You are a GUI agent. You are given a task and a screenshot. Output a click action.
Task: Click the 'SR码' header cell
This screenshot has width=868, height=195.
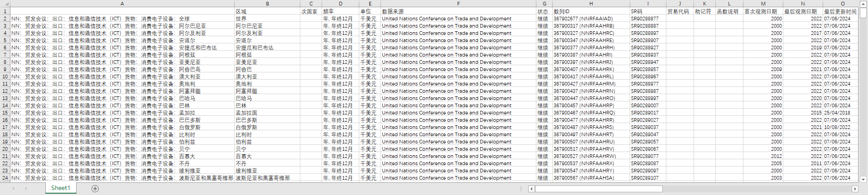coord(648,11)
